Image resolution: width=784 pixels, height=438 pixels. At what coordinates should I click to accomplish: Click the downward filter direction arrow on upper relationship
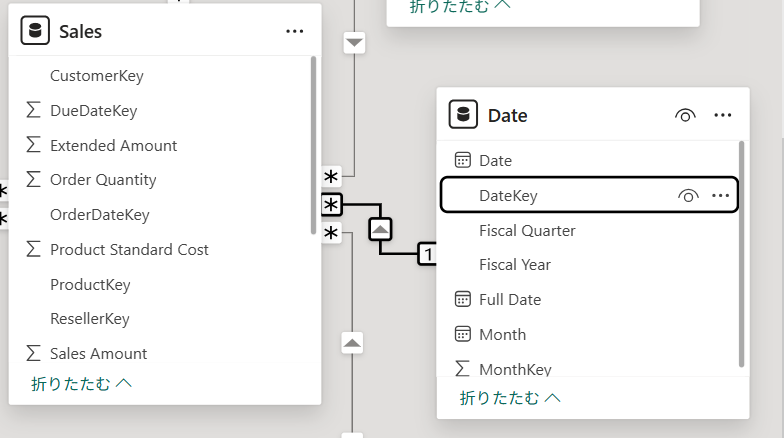pos(354,42)
